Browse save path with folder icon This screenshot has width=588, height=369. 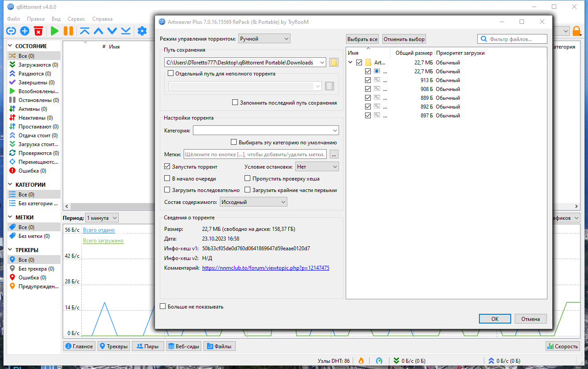[334, 62]
